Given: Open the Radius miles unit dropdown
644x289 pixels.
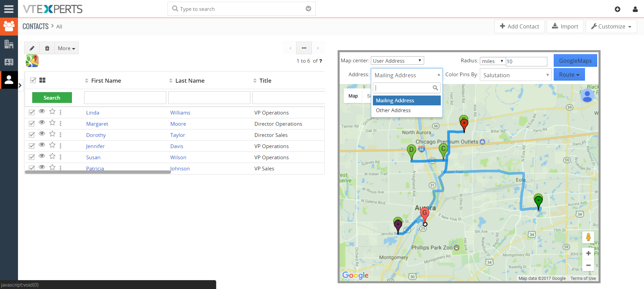Looking at the screenshot, I should coord(493,61).
